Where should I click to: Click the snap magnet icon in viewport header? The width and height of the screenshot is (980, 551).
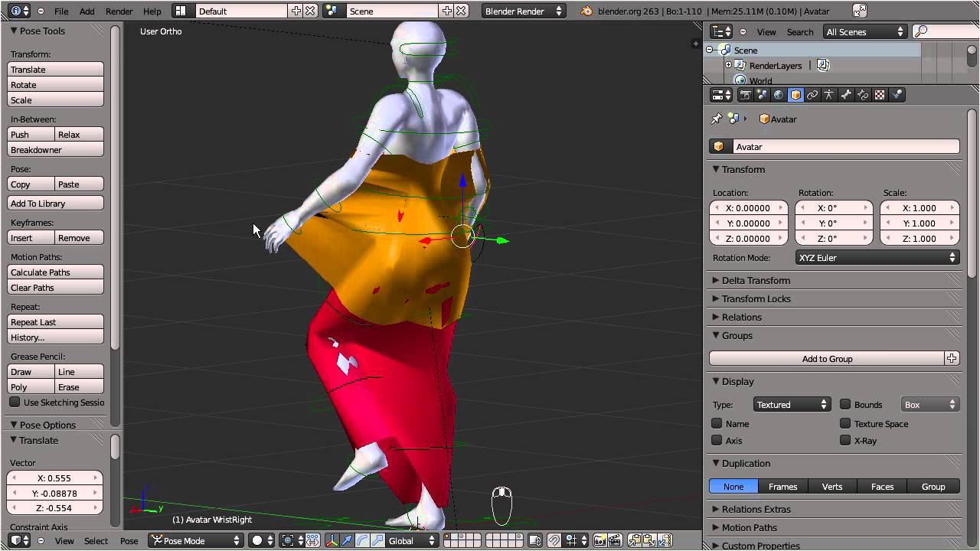[x=554, y=540]
